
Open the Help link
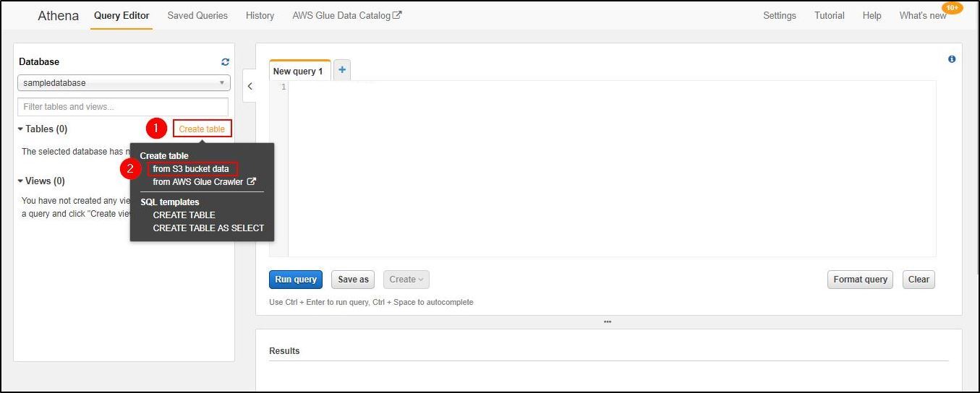[x=872, y=15]
